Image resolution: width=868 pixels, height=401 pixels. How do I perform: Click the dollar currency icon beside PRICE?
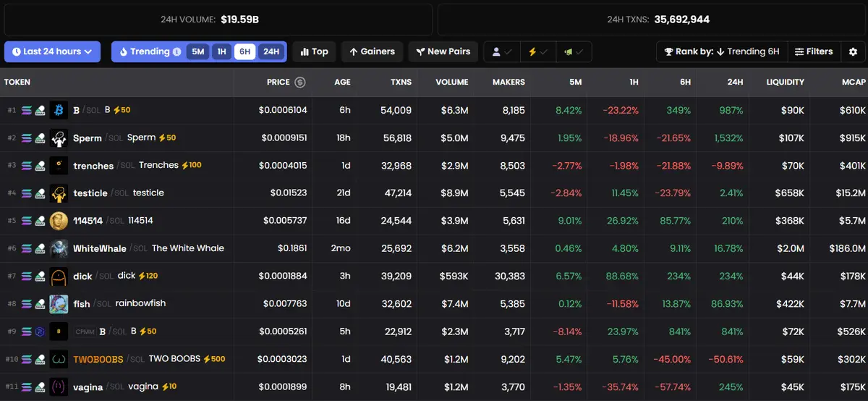click(299, 83)
